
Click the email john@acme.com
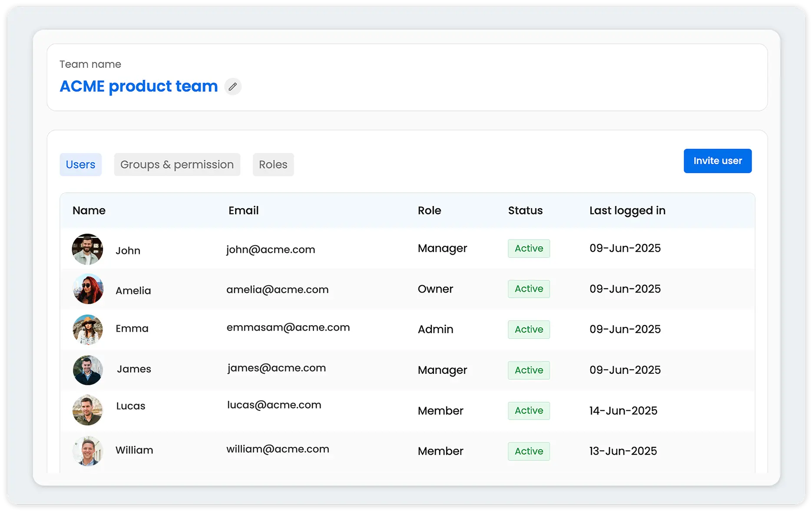(271, 250)
